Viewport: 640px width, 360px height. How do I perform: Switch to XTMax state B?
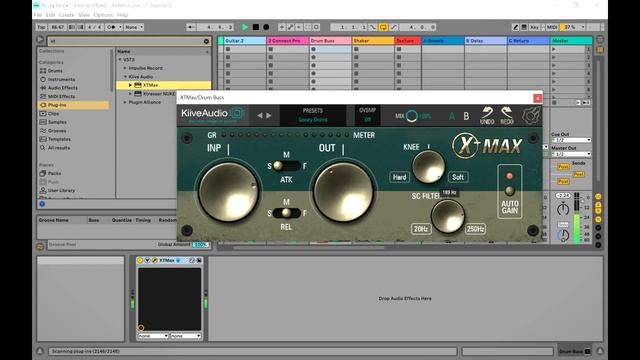pos(466,116)
